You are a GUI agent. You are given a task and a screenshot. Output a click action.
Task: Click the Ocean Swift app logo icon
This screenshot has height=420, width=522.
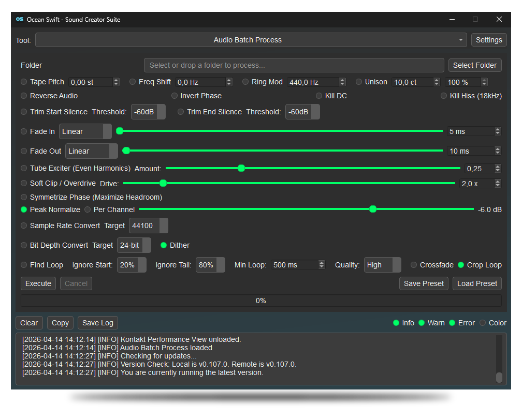(20, 19)
